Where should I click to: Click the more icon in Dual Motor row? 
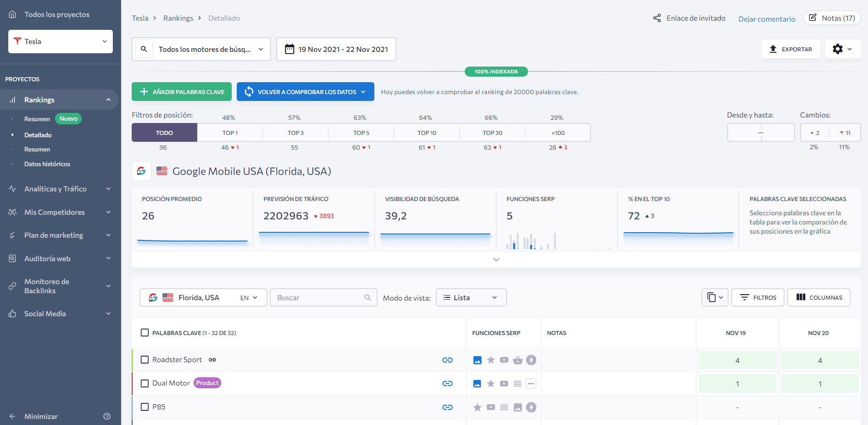(531, 383)
